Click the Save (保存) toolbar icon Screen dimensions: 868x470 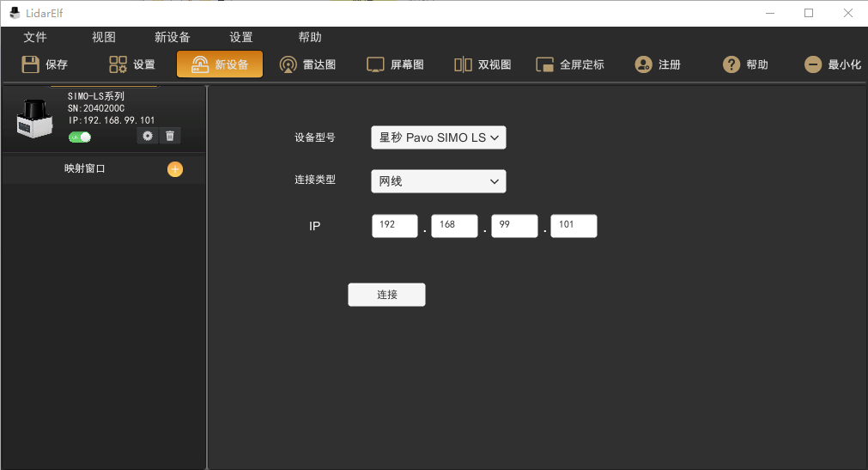tap(31, 64)
